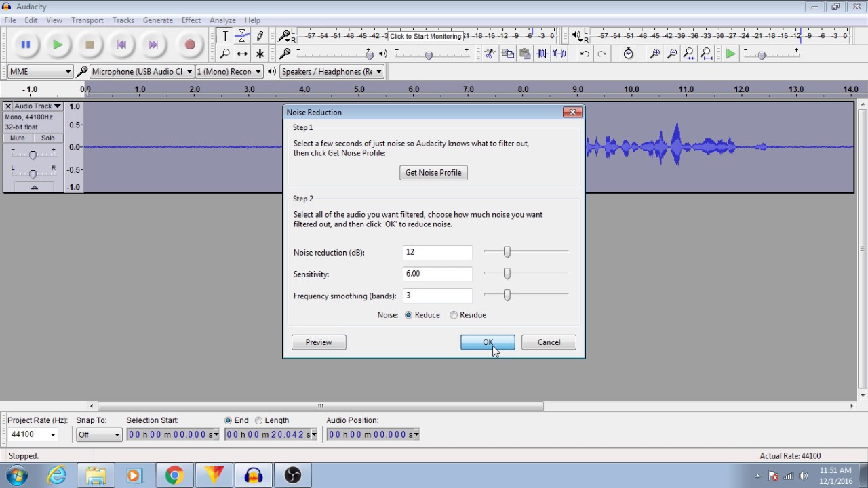Solo the Audio Track

point(47,138)
